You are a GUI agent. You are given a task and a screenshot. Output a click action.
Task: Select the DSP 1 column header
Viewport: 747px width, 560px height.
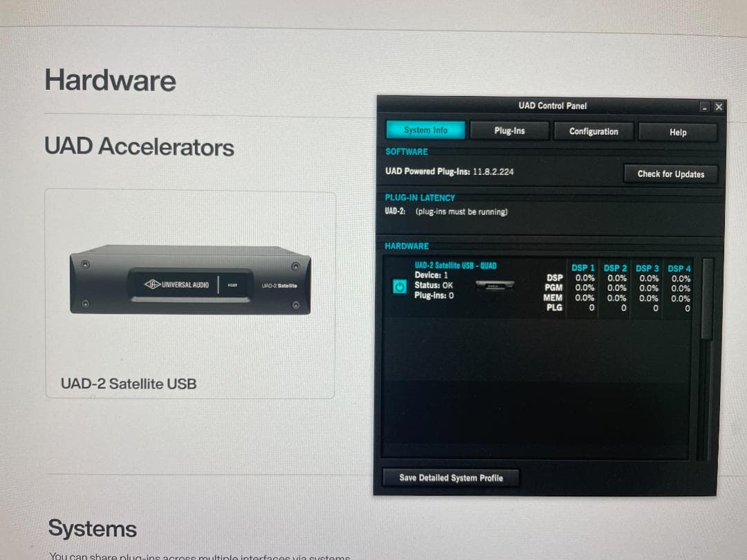point(582,268)
